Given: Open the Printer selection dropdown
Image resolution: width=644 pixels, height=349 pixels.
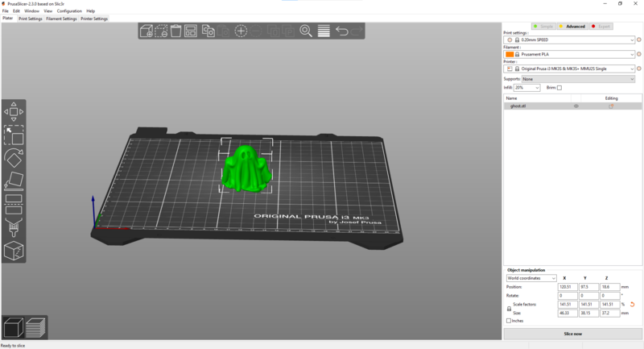Looking at the screenshot, I should click(569, 69).
